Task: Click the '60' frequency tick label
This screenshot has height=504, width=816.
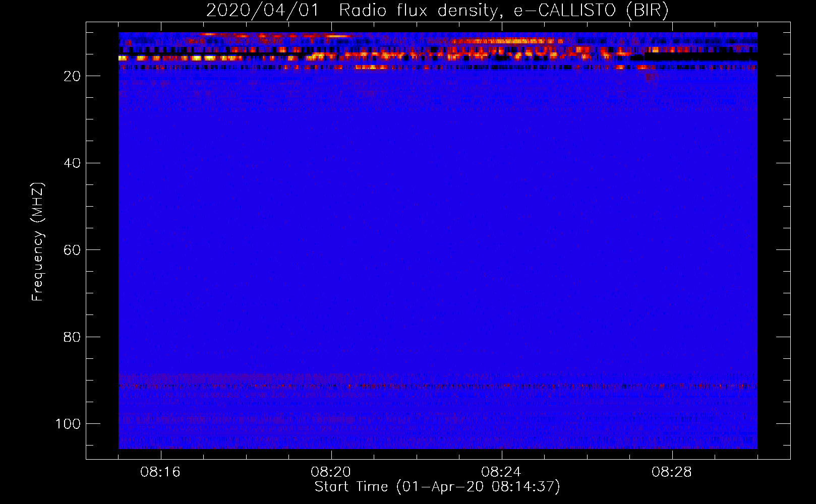Action: [x=72, y=250]
